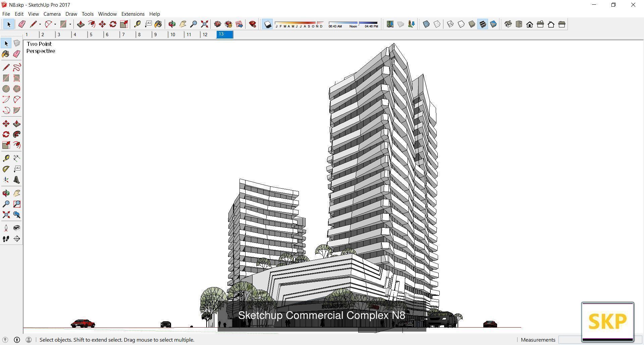This screenshot has width=644, height=345.
Task: Enable Wireframe face style
Action: (450, 24)
